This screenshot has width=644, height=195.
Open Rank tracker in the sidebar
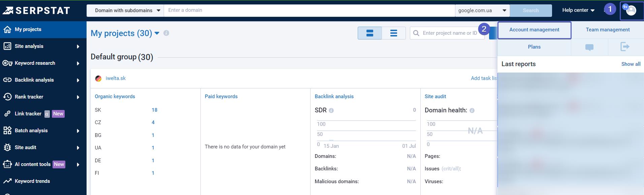tap(43, 97)
